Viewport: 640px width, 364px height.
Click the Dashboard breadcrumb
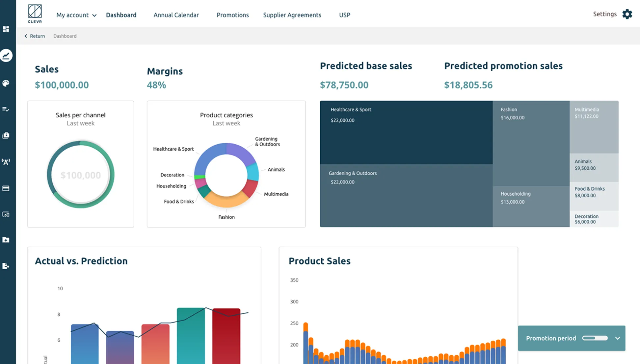pyautogui.click(x=65, y=36)
